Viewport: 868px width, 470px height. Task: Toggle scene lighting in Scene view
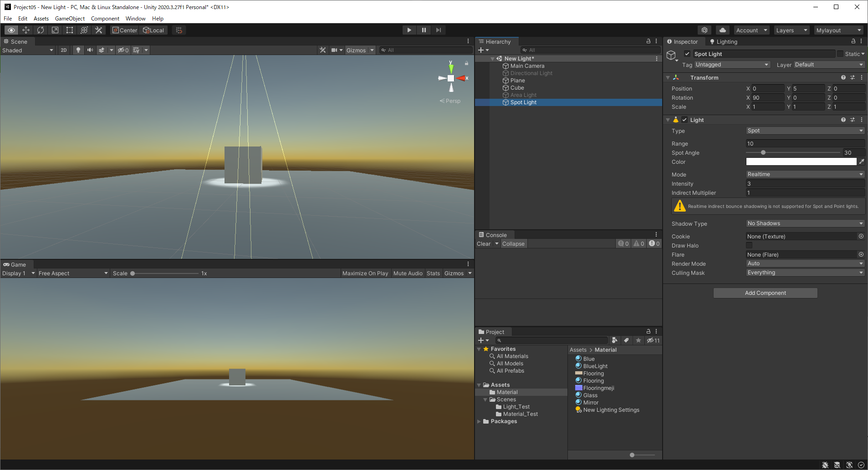tap(78, 50)
